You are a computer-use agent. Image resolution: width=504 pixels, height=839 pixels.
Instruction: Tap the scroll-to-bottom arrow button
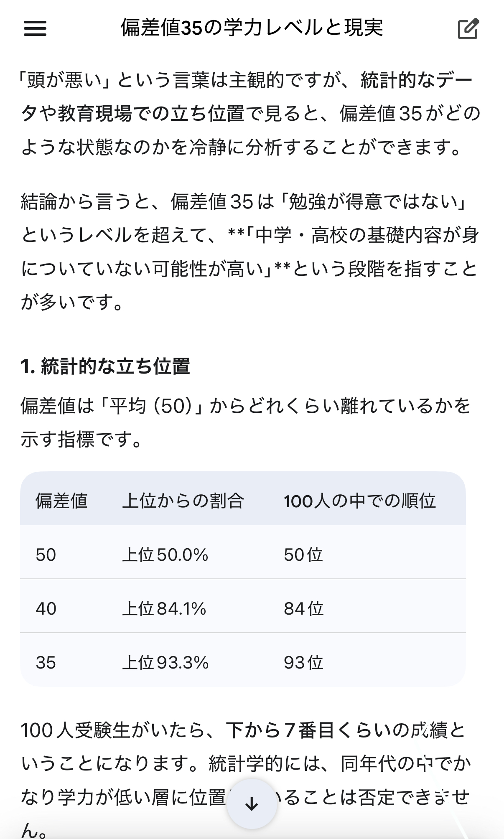252,803
